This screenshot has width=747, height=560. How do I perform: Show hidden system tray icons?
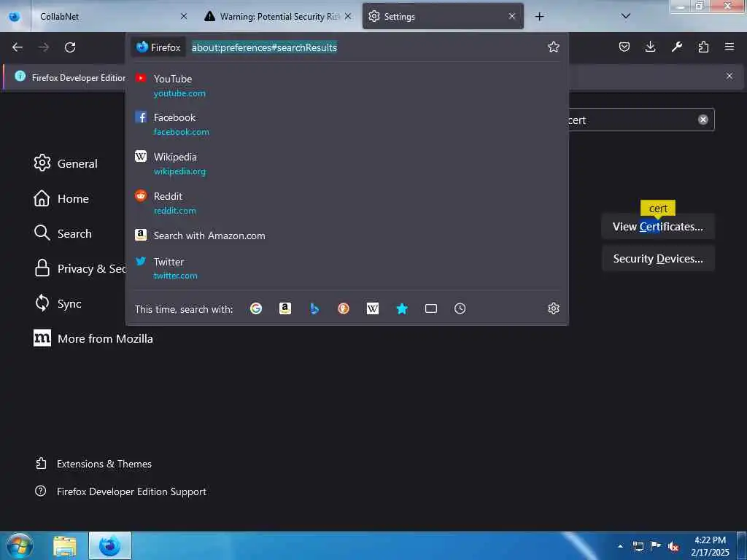tap(620, 546)
